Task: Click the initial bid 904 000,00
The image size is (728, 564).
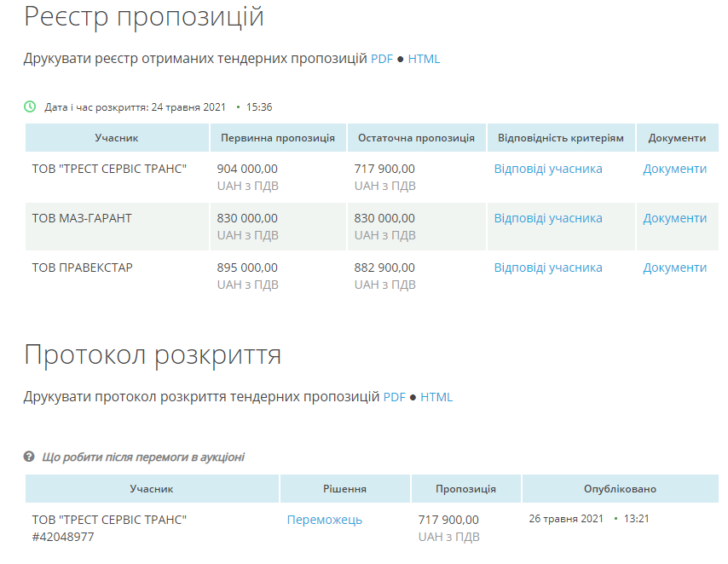Action: [x=247, y=169]
